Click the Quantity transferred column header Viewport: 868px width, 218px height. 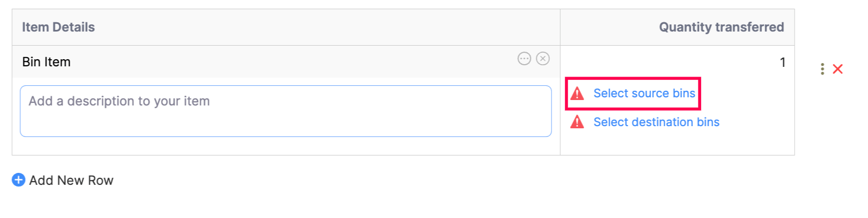[721, 27]
